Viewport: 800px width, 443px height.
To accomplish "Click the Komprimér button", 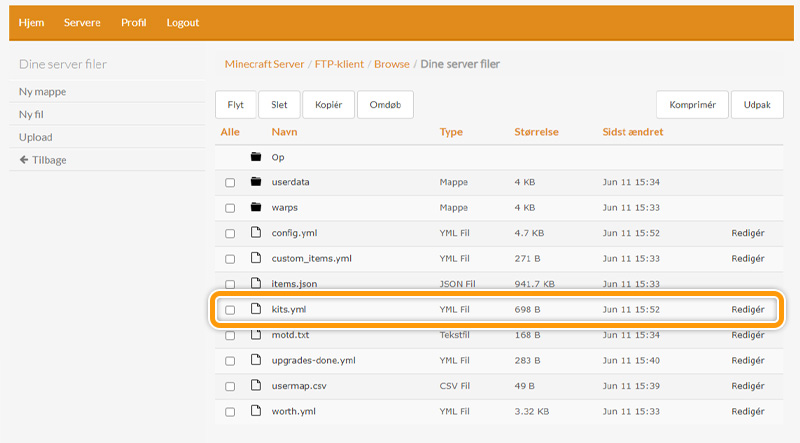I will pyautogui.click(x=692, y=105).
